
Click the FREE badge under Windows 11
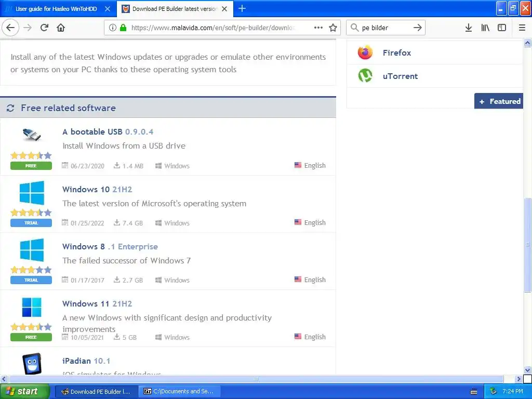[31, 337]
